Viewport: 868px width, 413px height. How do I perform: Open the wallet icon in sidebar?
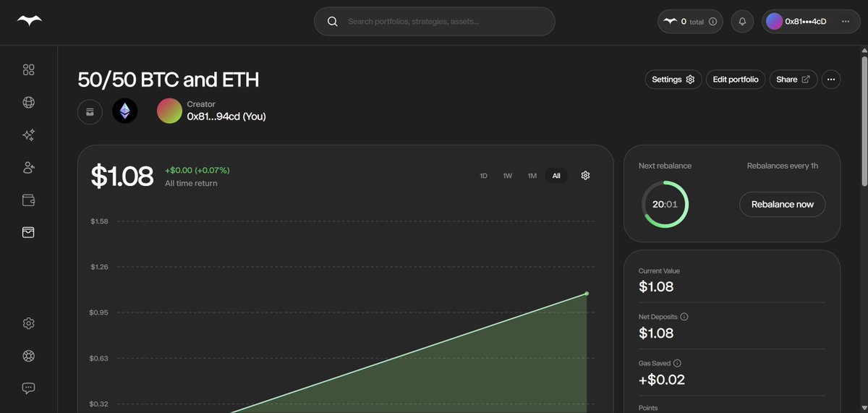[x=29, y=200]
